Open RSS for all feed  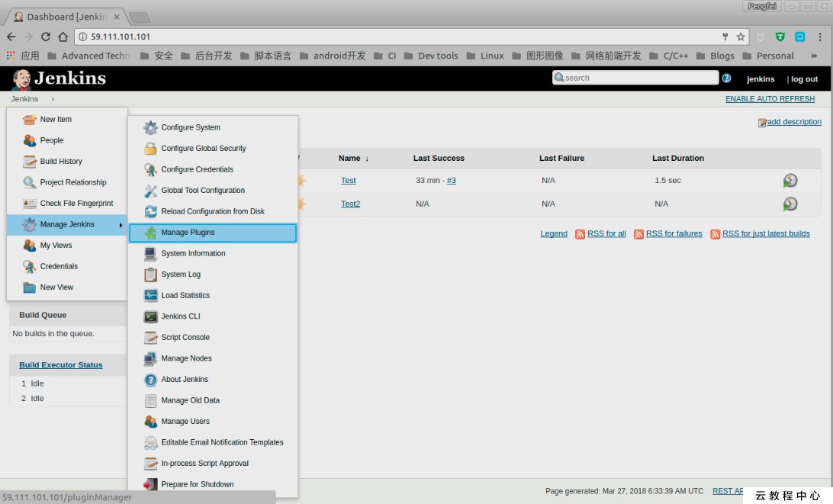(606, 233)
